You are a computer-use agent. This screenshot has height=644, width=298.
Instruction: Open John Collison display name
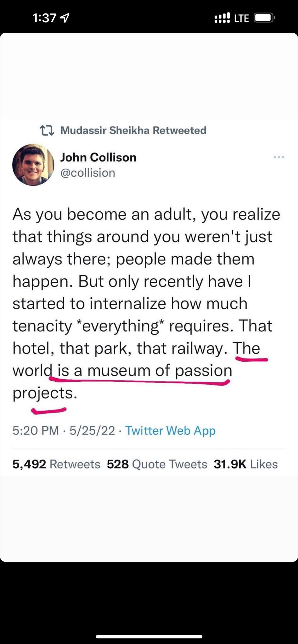pos(98,157)
